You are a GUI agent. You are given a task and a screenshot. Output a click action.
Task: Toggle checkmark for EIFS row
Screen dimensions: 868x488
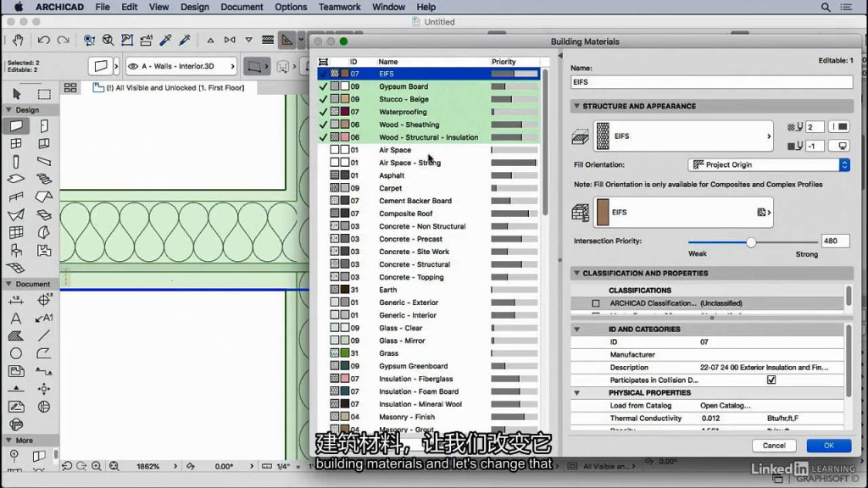(x=323, y=74)
